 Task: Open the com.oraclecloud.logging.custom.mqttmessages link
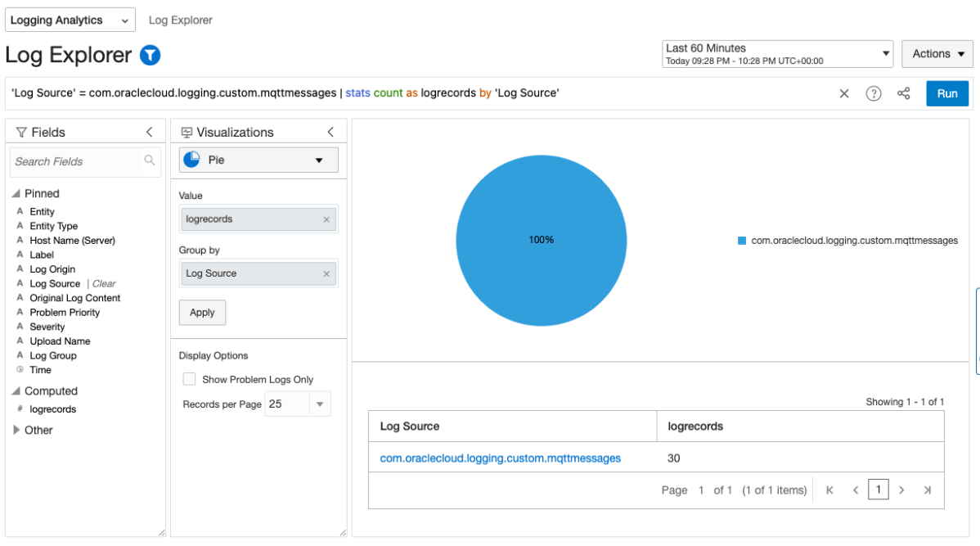500,458
